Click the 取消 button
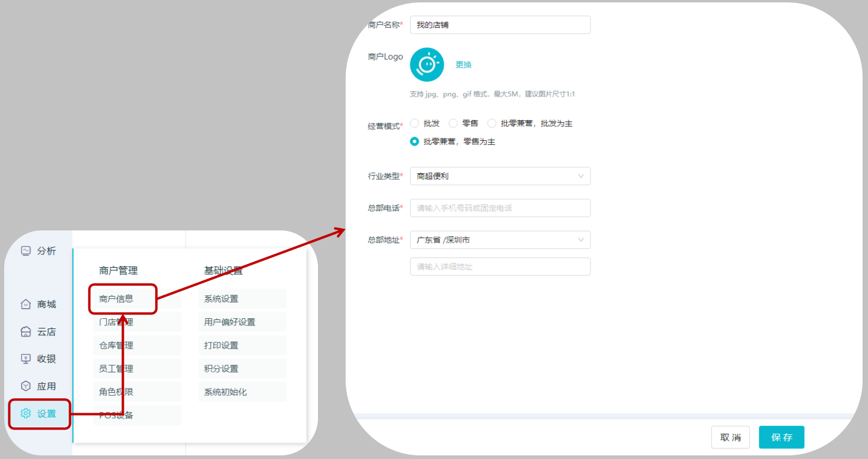 pos(730,437)
